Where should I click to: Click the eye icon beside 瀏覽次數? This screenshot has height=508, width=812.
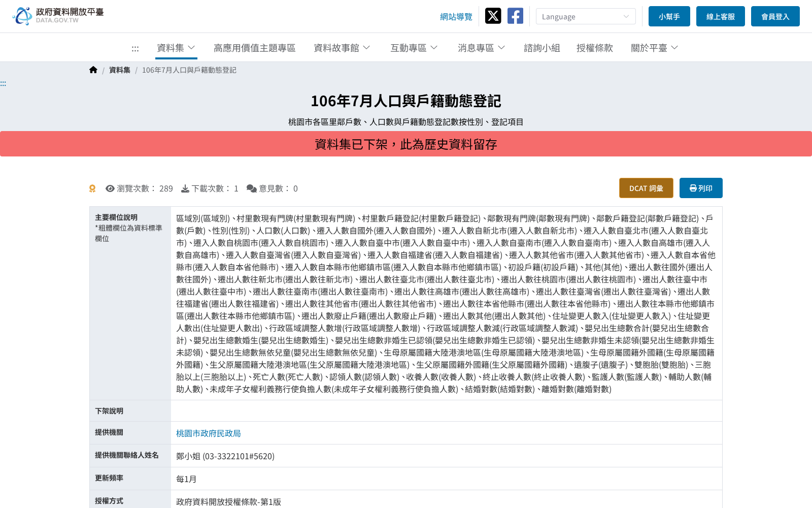110,188
